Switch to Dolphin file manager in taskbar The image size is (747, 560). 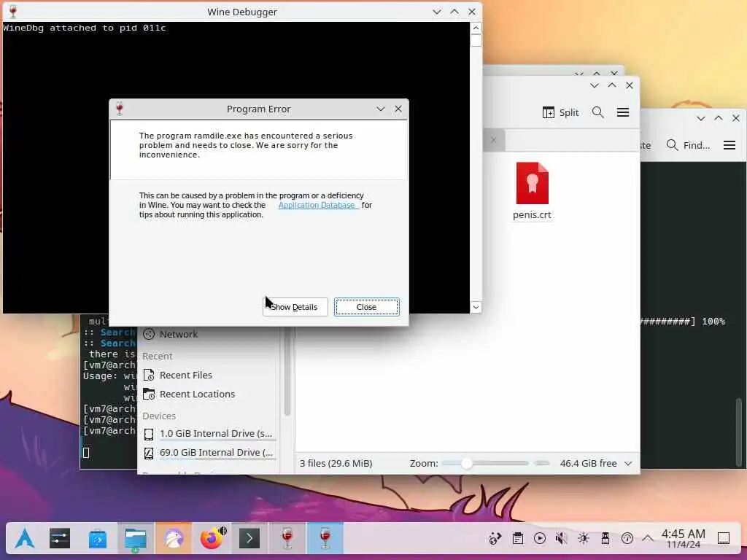[x=135, y=539]
